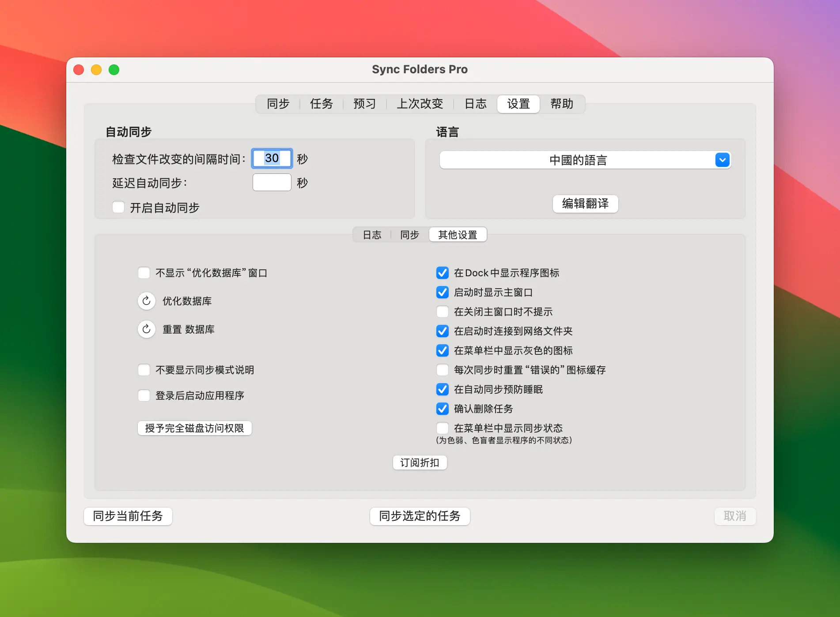Disable 在Dock中显示程序图标

(x=442, y=273)
